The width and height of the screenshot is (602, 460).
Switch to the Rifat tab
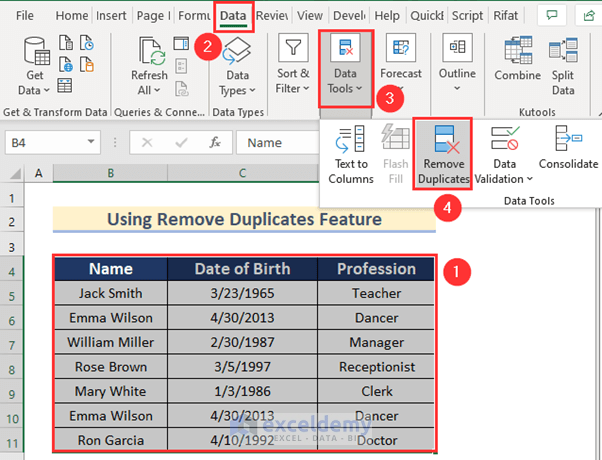[505, 16]
